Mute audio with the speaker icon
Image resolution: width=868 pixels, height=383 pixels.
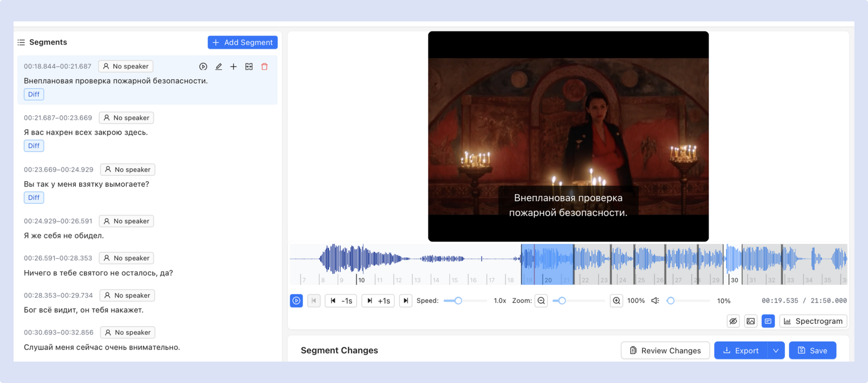655,300
